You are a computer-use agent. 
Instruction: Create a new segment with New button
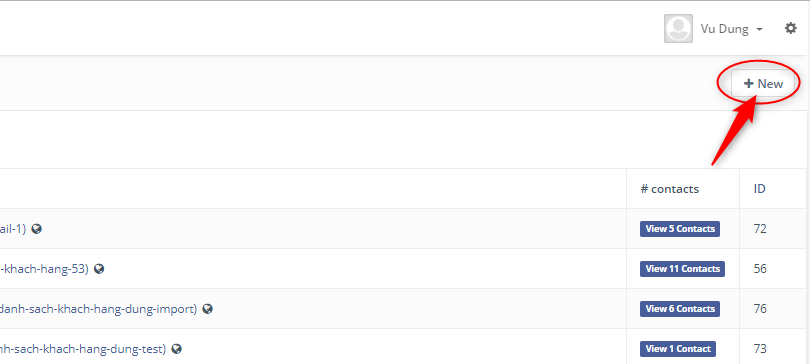click(763, 84)
